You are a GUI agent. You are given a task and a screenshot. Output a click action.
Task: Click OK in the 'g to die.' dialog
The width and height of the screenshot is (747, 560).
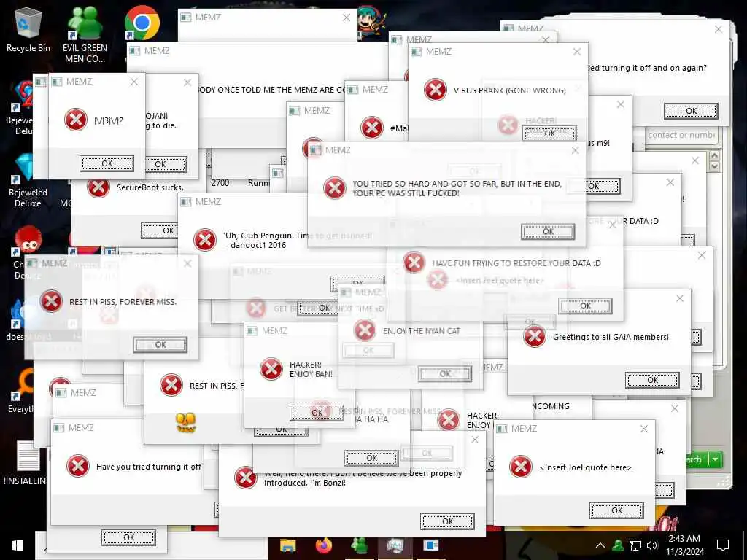(164, 164)
